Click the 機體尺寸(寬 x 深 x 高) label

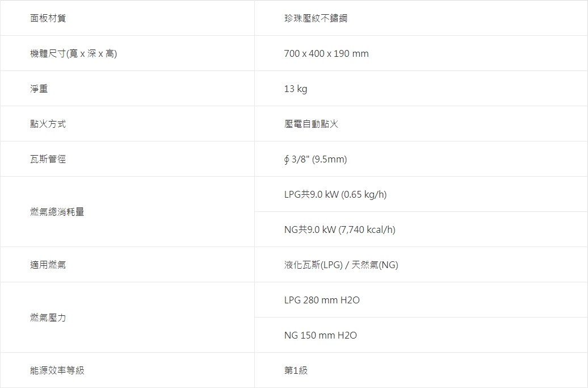point(74,53)
